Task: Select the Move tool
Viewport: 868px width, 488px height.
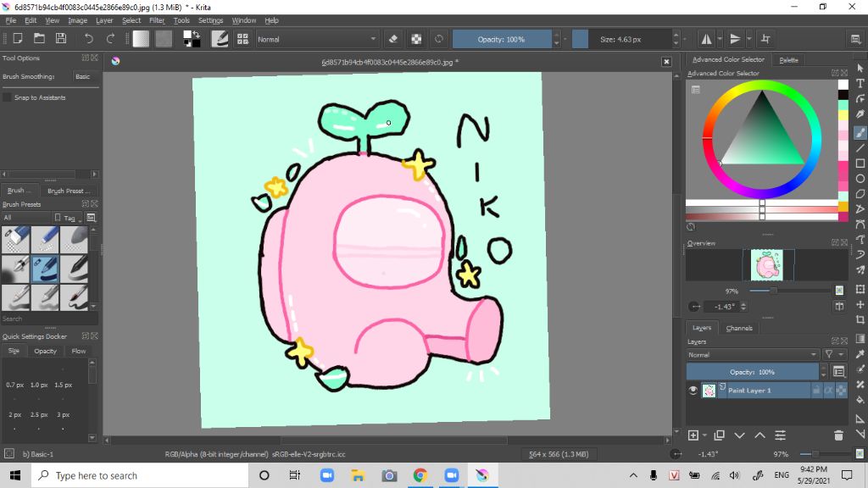Action: (860, 304)
